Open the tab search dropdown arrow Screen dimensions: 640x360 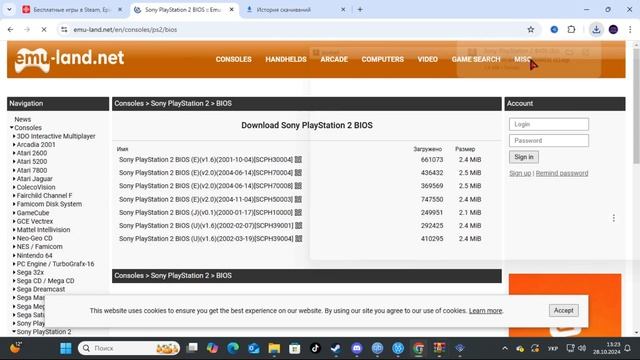9,9
